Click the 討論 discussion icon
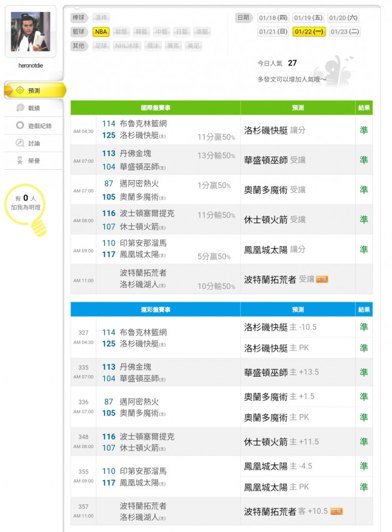The height and width of the screenshot is (532, 392). coord(20,143)
